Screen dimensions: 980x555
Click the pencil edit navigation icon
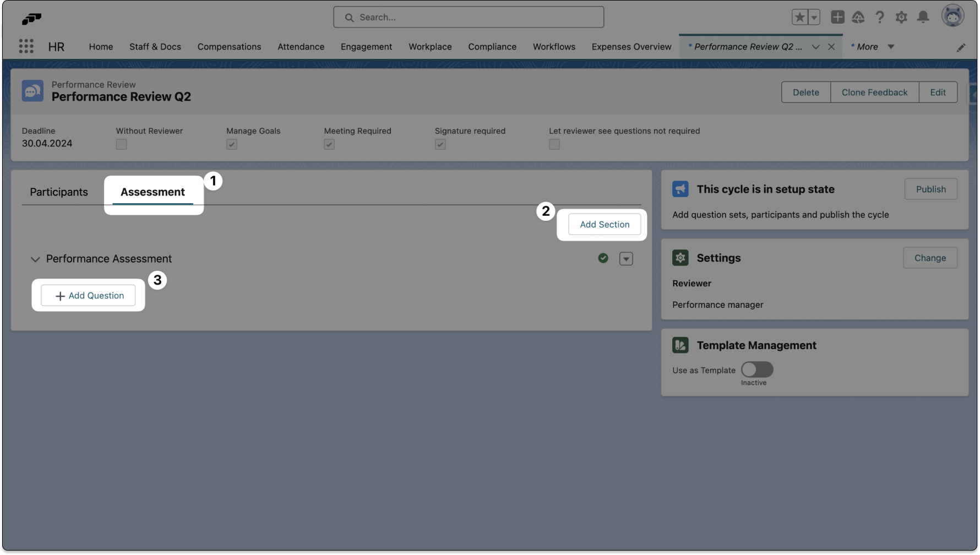click(x=961, y=48)
